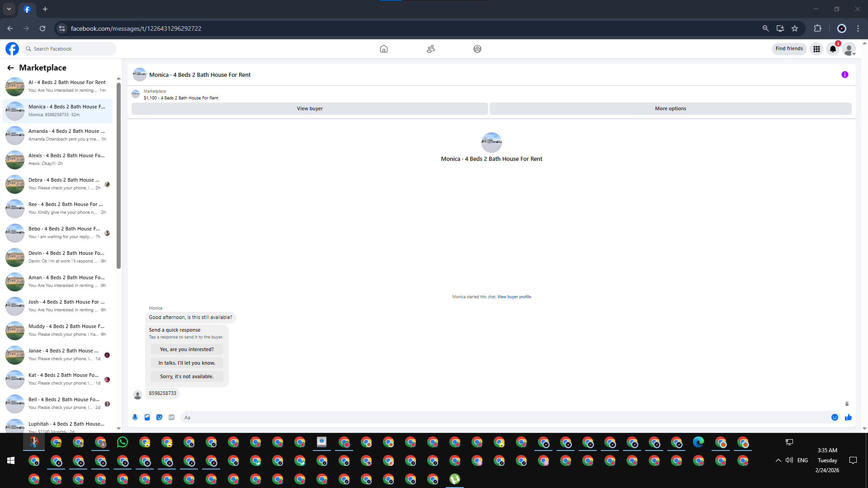The image size is (868, 488).
Task: Open the Friends tab in the top navigation
Action: 430,49
